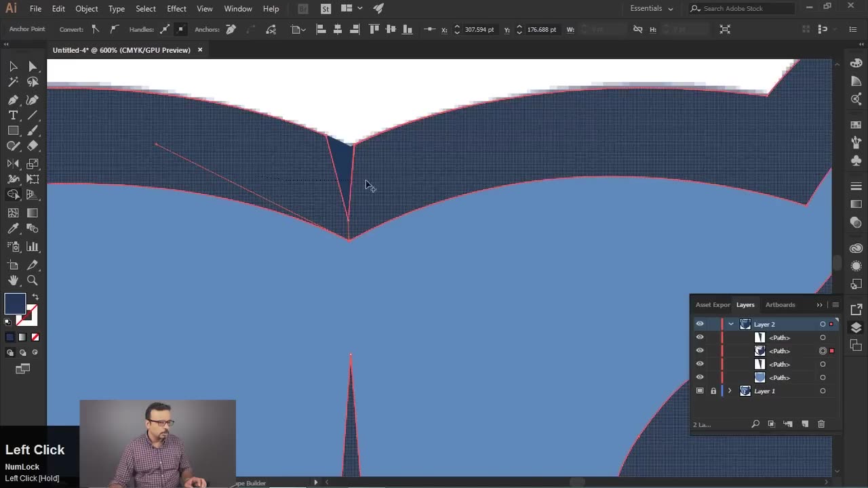Select the Shaper tool
The width and height of the screenshot is (868, 488).
pos(13,146)
